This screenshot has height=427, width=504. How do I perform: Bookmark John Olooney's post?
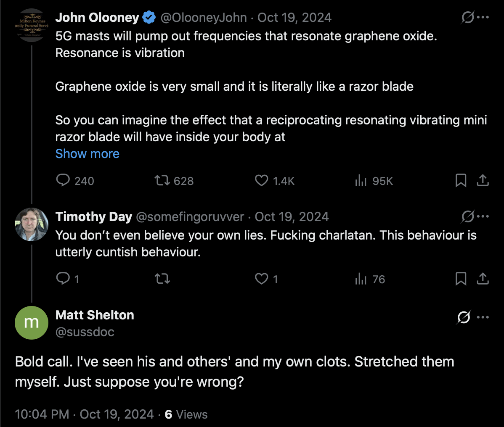tap(461, 181)
